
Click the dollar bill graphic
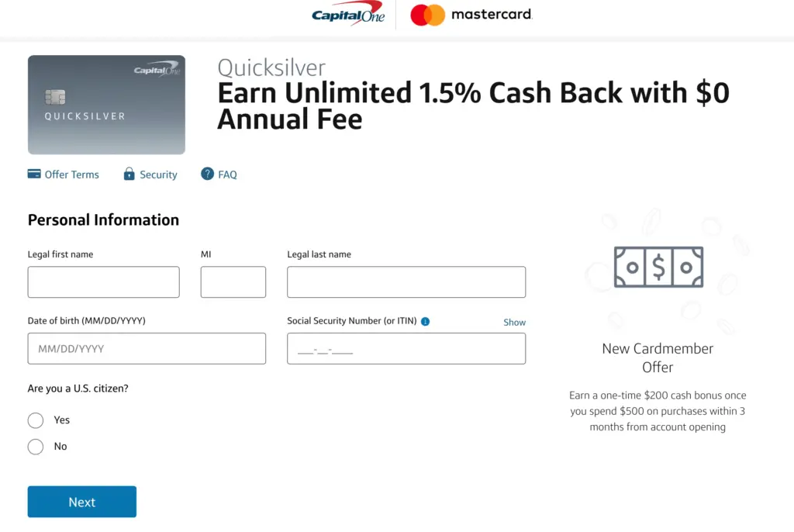pos(658,267)
